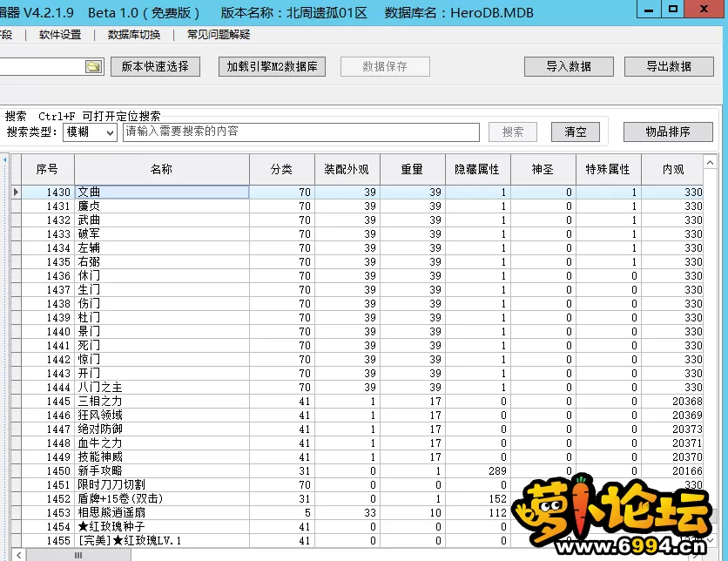Select the 绝对防御 name cell
The width and height of the screenshot is (728, 561).
pos(162,429)
